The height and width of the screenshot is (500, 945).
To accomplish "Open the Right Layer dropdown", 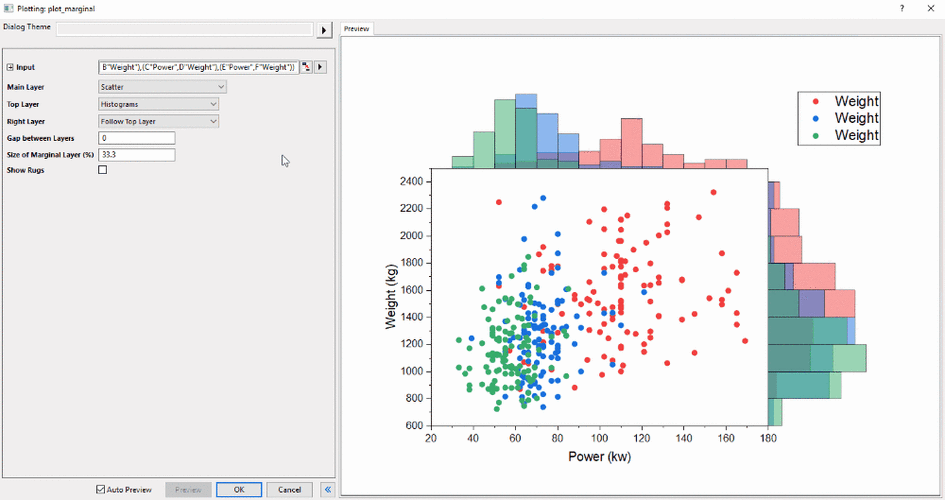I will click(x=158, y=121).
